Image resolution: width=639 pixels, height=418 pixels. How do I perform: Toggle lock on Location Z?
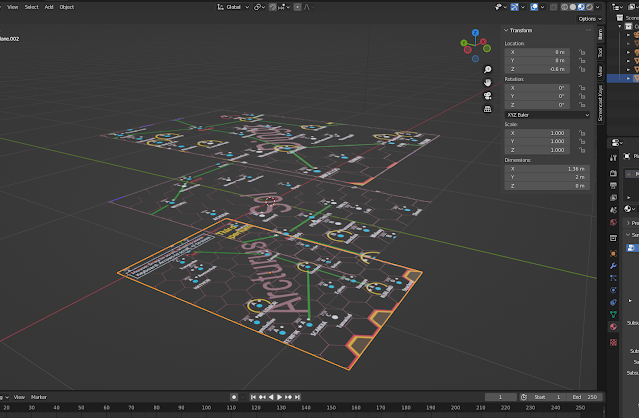coord(582,69)
